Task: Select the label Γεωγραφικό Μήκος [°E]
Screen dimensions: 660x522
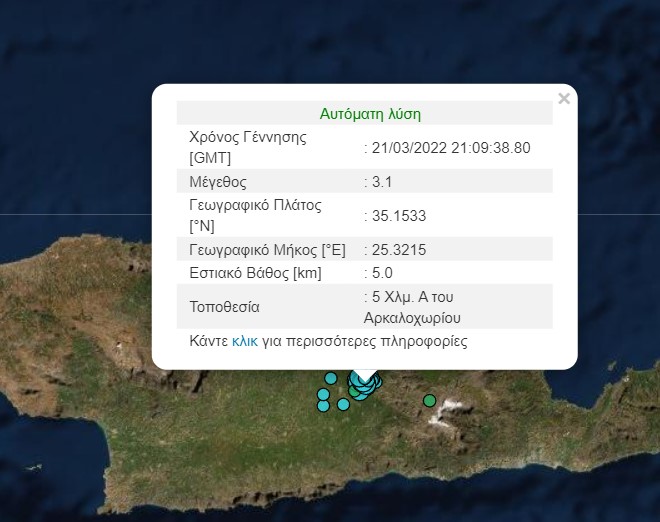Action: point(268,250)
